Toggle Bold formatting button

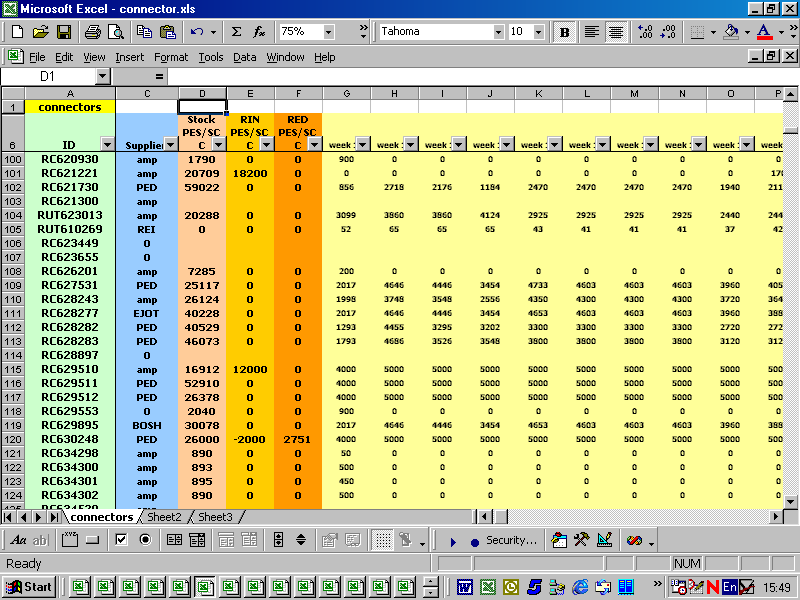tap(564, 32)
